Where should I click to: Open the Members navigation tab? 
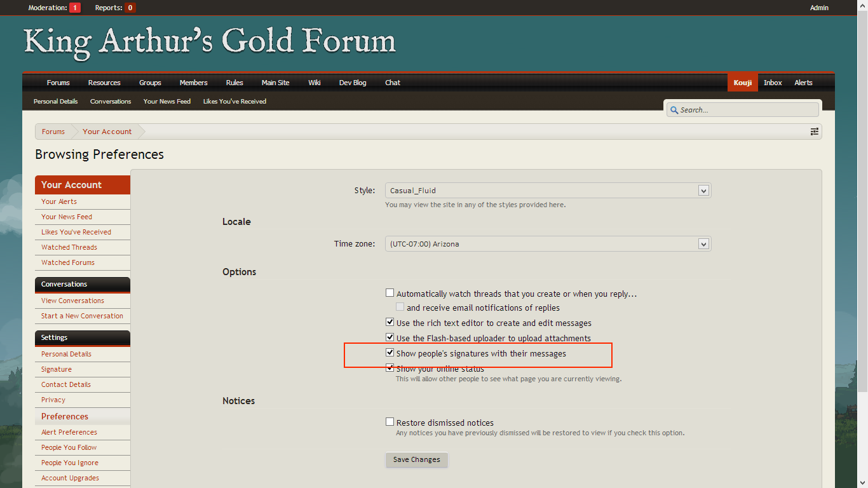pyautogui.click(x=193, y=83)
